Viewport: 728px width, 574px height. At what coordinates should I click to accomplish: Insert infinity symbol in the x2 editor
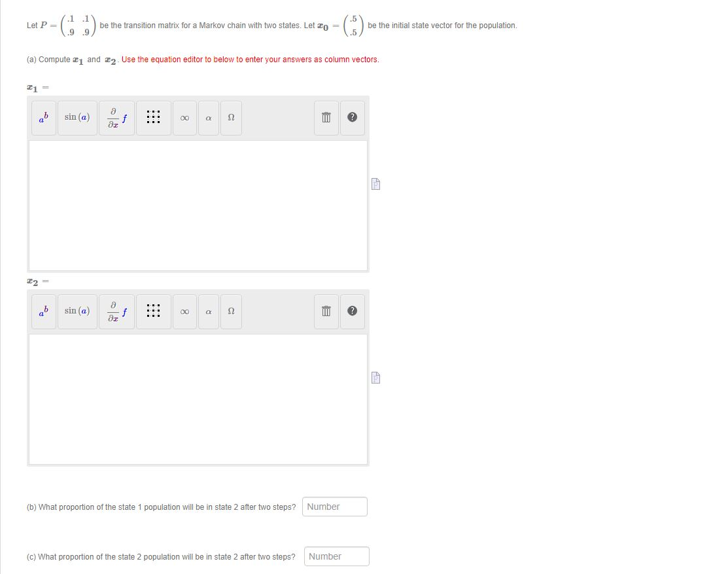(x=184, y=312)
